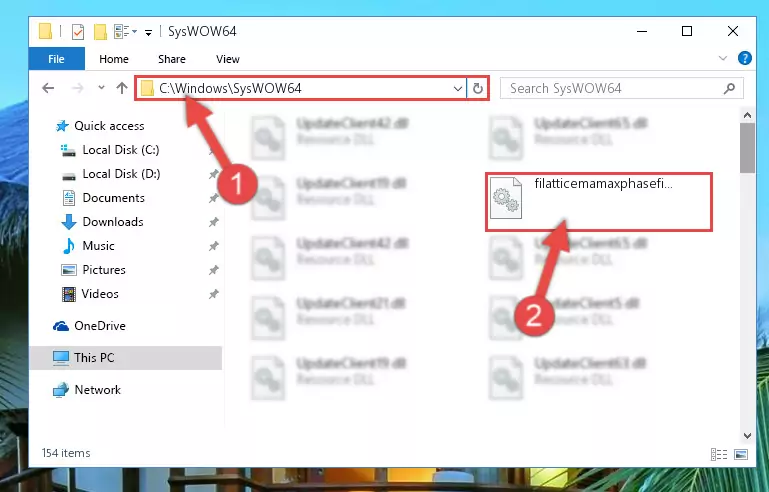769x492 pixels.
Task: Click the vertical scrollbar thumb
Action: [x=747, y=148]
